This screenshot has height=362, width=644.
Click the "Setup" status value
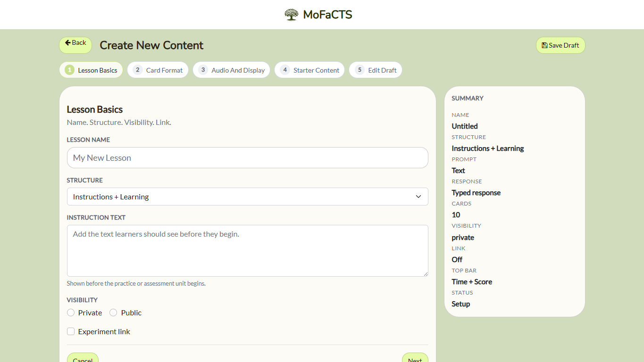pyautogui.click(x=461, y=304)
